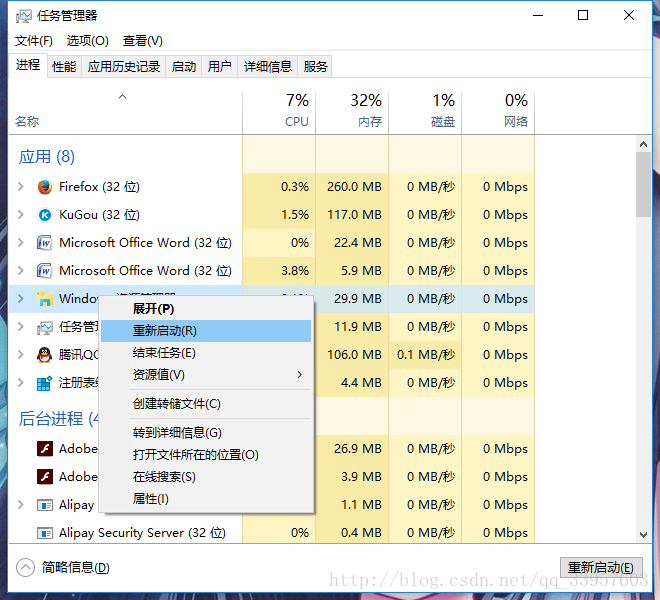The image size is (660, 600).
Task: Click the Windows Explorer folder icon
Action: click(x=45, y=299)
